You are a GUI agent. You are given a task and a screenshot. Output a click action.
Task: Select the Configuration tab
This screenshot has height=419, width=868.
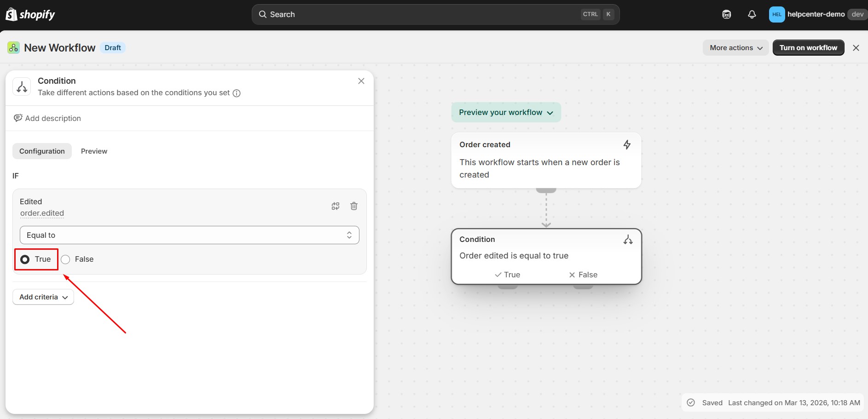pyautogui.click(x=42, y=151)
